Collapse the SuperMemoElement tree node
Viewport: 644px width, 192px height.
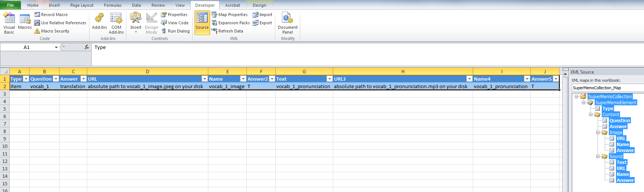pos(584,102)
